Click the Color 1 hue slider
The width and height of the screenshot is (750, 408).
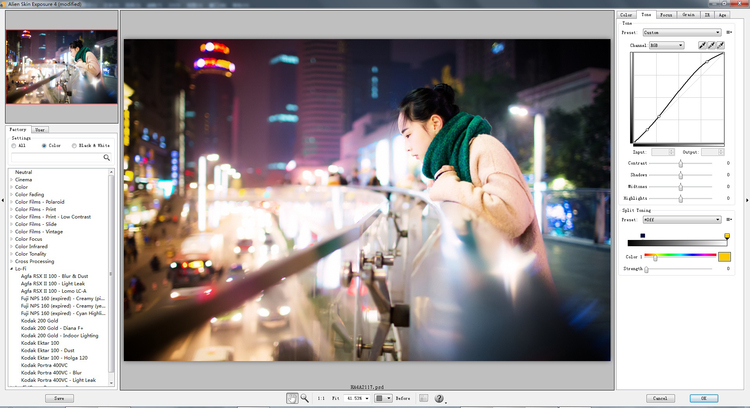[x=680, y=256]
